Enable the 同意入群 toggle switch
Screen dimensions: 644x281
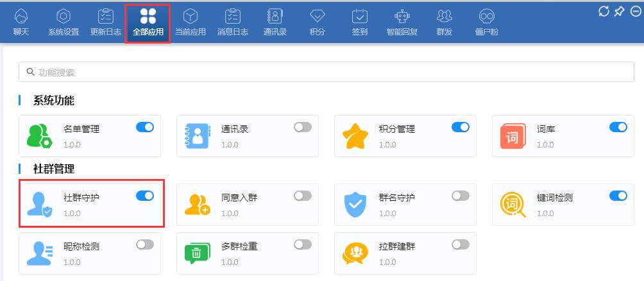(x=303, y=196)
